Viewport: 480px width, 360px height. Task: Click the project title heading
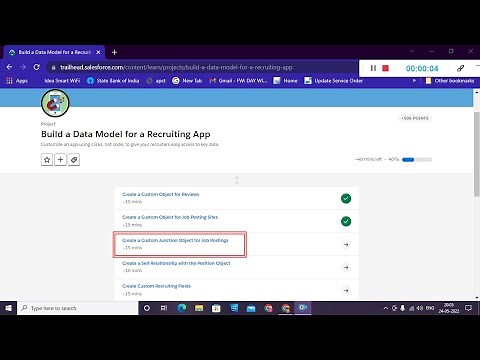click(x=126, y=134)
